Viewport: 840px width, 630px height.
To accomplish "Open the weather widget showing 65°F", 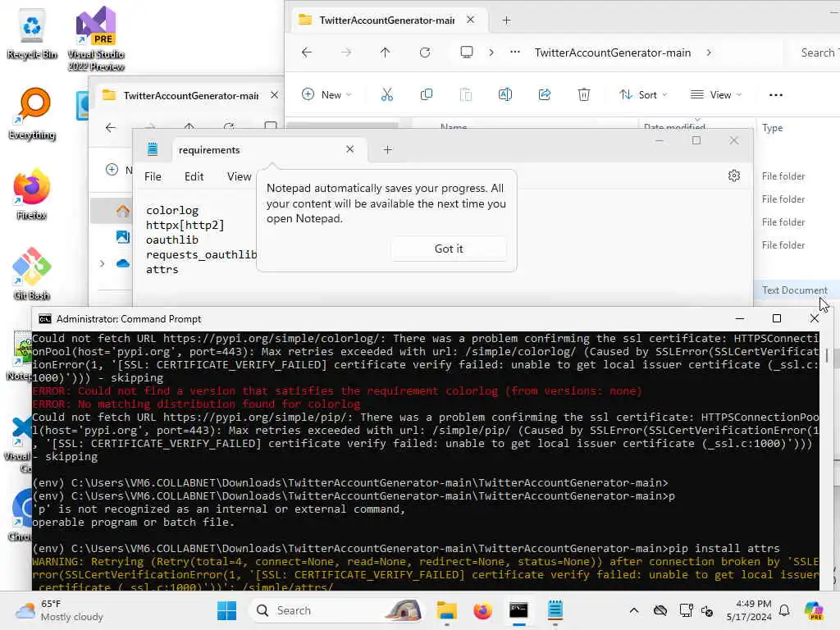I will pyautogui.click(x=59, y=610).
